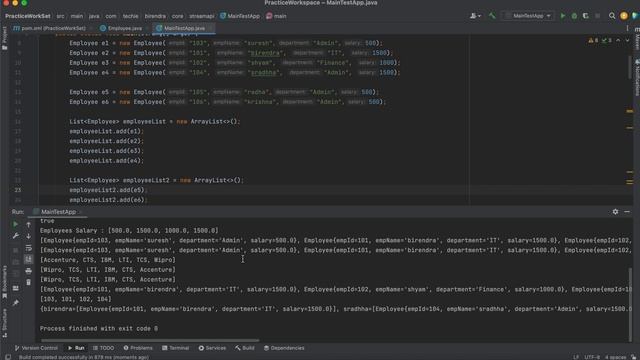The image size is (640, 360).
Task: Click the 'Process finished with exit code 0' line
Action: [99, 329]
